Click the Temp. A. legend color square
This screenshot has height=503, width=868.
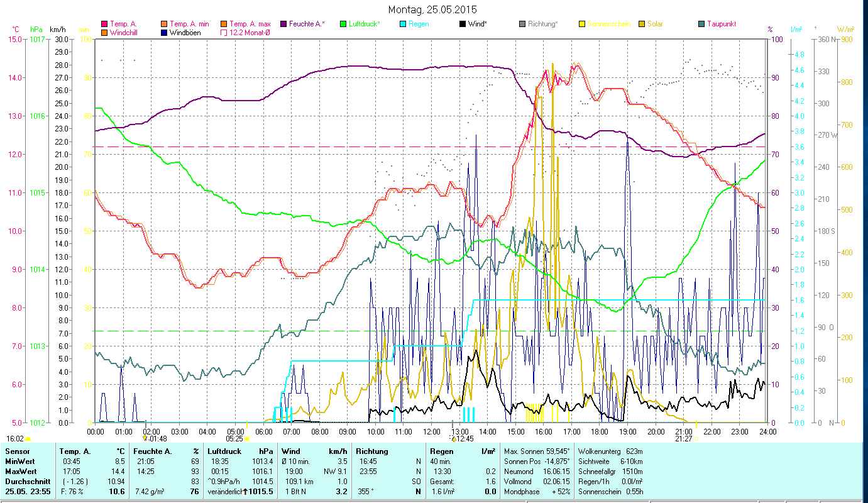[104, 24]
